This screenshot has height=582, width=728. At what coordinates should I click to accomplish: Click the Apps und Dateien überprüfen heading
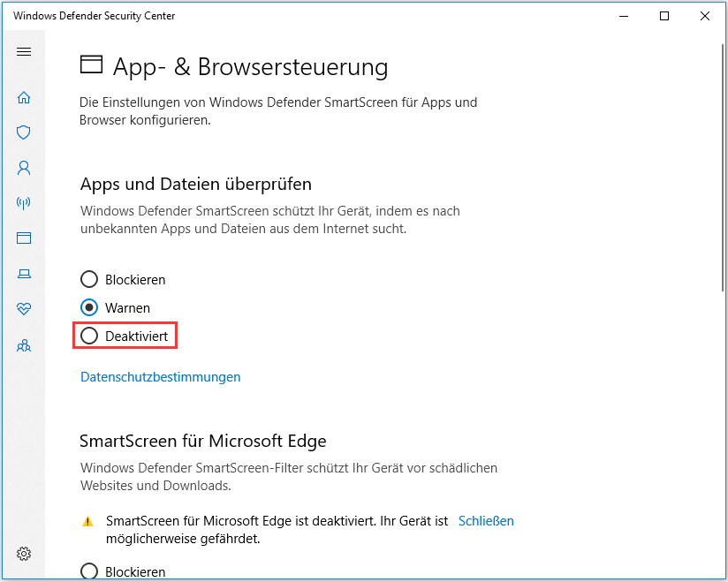pos(196,185)
